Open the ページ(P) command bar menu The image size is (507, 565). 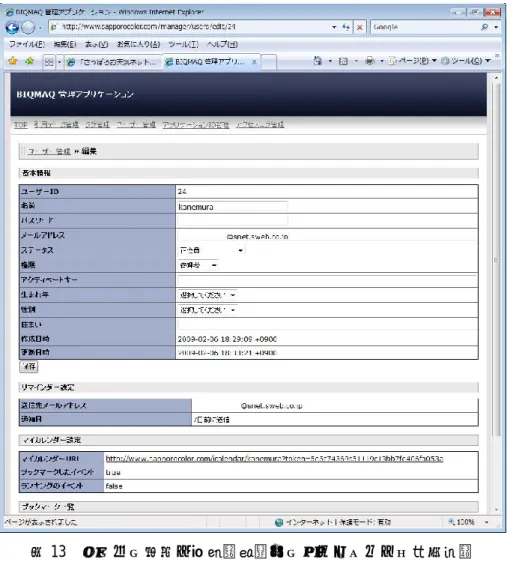413,61
